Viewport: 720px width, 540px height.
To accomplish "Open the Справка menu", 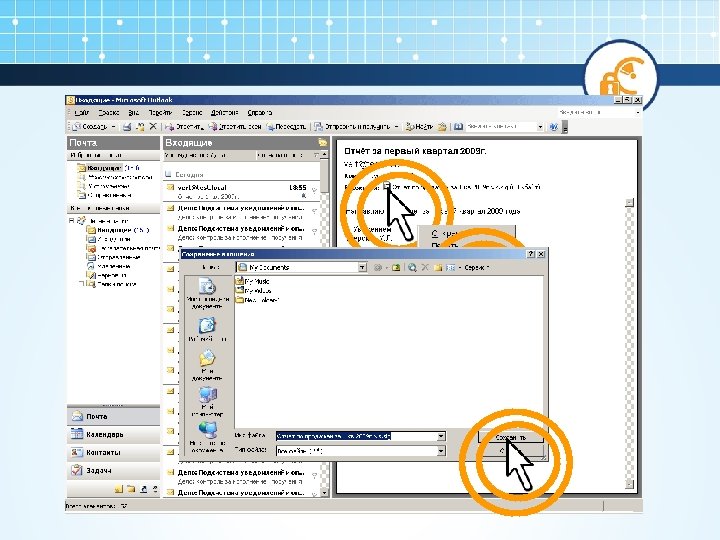I will click(x=259, y=112).
